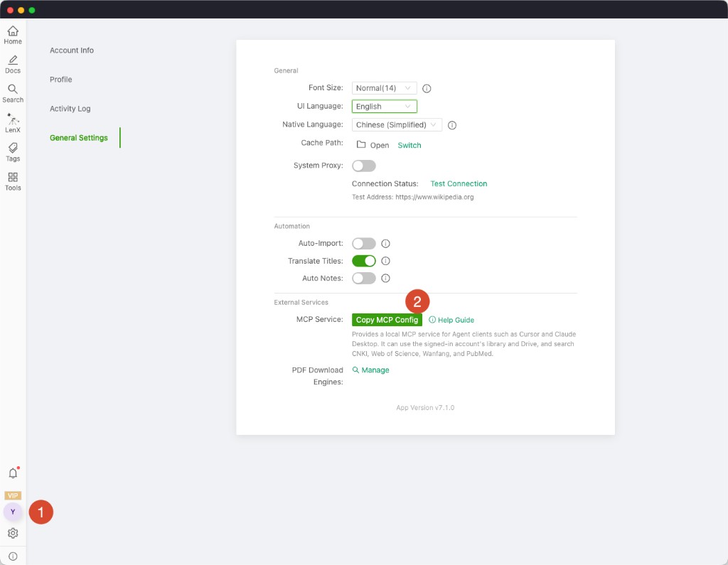Image resolution: width=728 pixels, height=565 pixels.
Task: Click the Y user avatar
Action: (x=13, y=512)
